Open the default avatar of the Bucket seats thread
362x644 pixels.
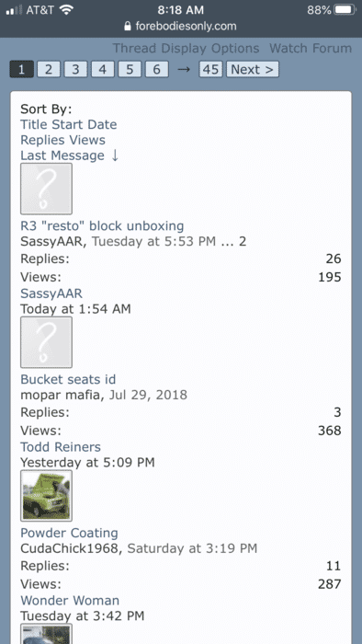(x=46, y=342)
